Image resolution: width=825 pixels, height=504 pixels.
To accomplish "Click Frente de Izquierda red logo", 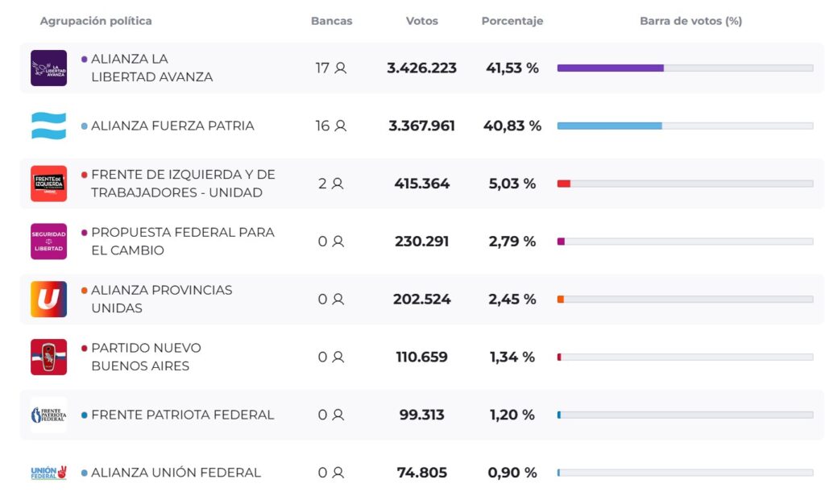I will 48,184.
